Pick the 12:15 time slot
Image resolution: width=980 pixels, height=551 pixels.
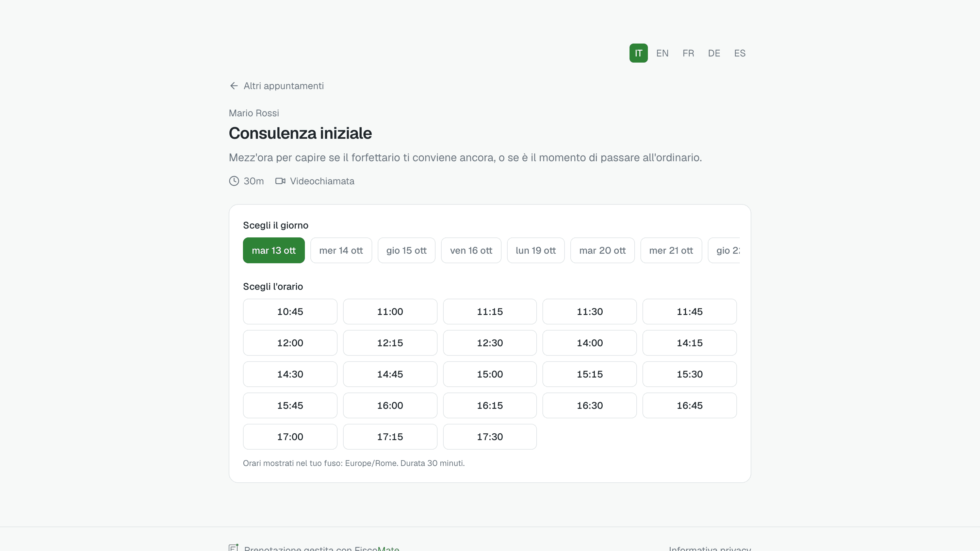click(x=390, y=343)
